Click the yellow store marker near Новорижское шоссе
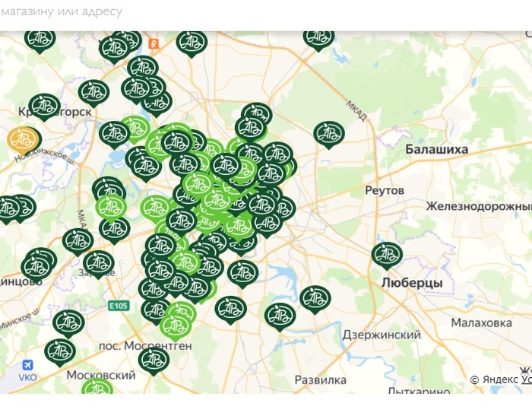 [x=23, y=141]
